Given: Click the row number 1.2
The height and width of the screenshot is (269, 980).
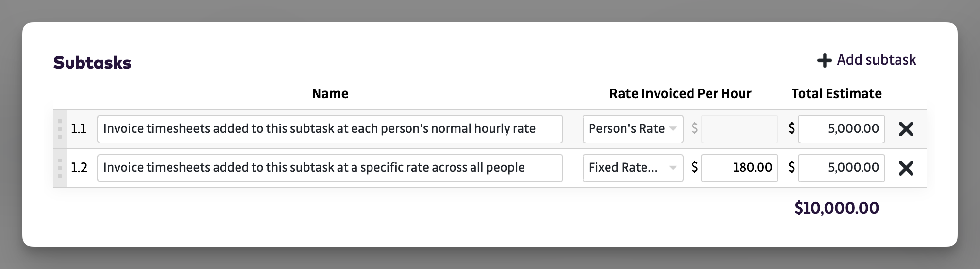Looking at the screenshot, I should [x=79, y=168].
